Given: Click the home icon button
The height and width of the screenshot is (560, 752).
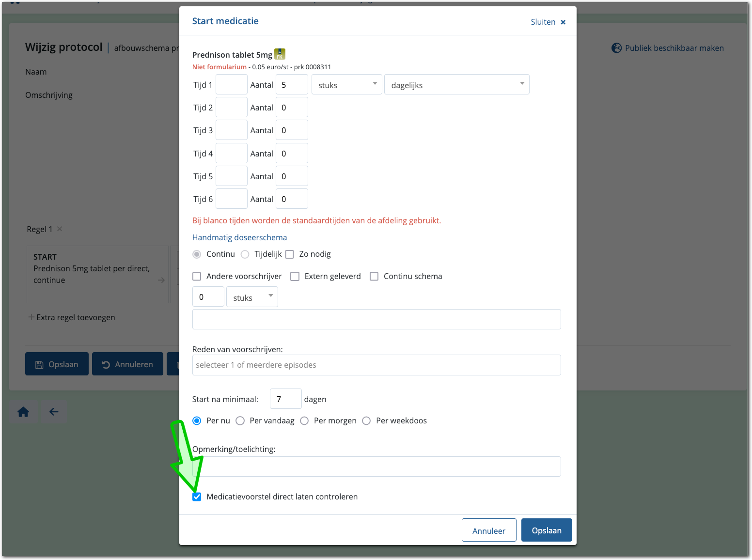Looking at the screenshot, I should (x=23, y=412).
